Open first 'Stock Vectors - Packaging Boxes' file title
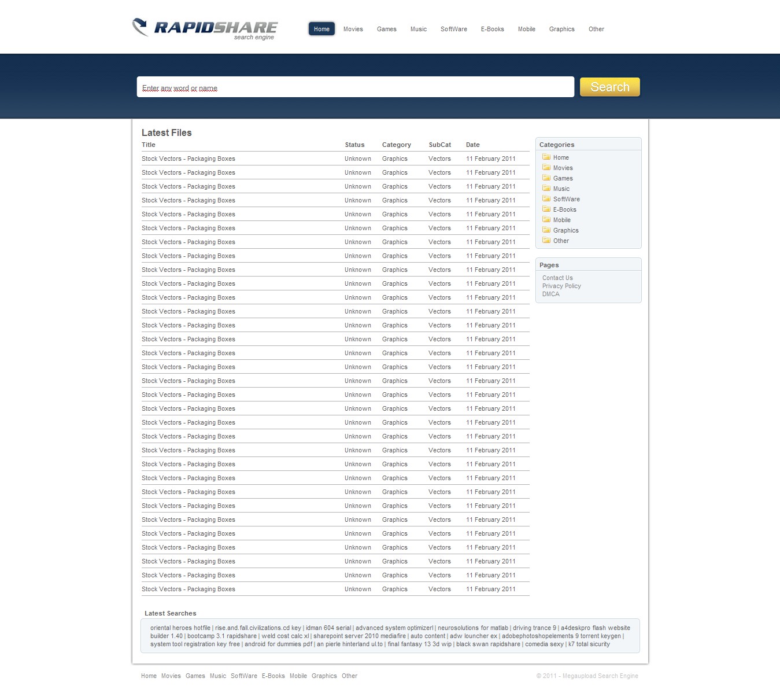 point(188,159)
